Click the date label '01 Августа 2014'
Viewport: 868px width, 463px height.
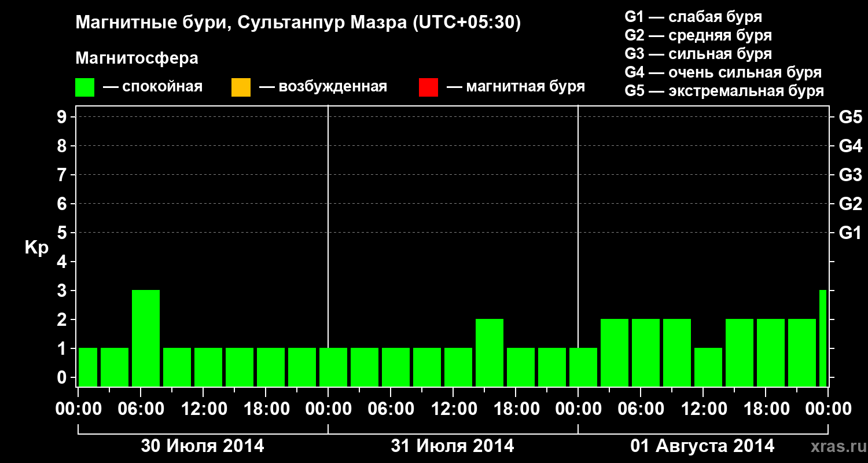tap(703, 446)
